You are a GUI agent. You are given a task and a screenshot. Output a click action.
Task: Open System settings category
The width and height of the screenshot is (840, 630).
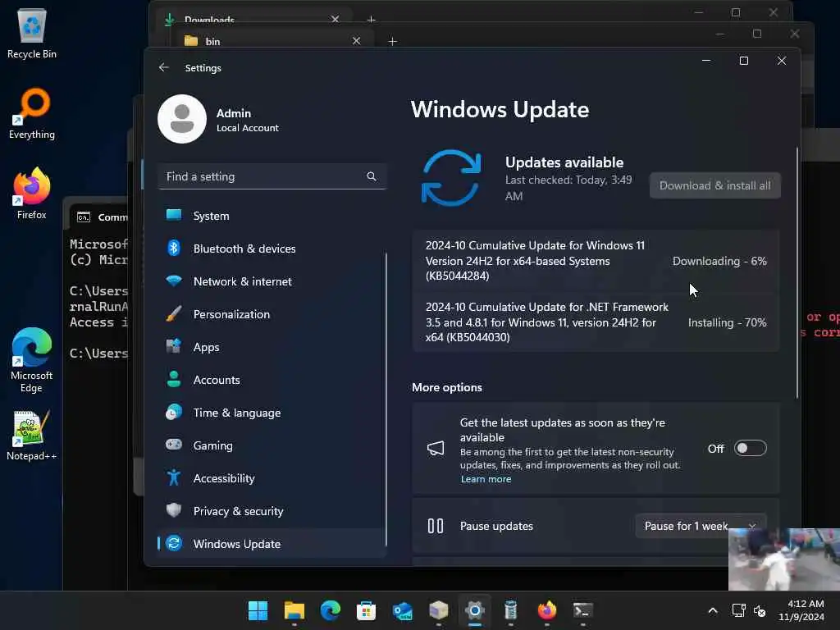(x=271, y=216)
